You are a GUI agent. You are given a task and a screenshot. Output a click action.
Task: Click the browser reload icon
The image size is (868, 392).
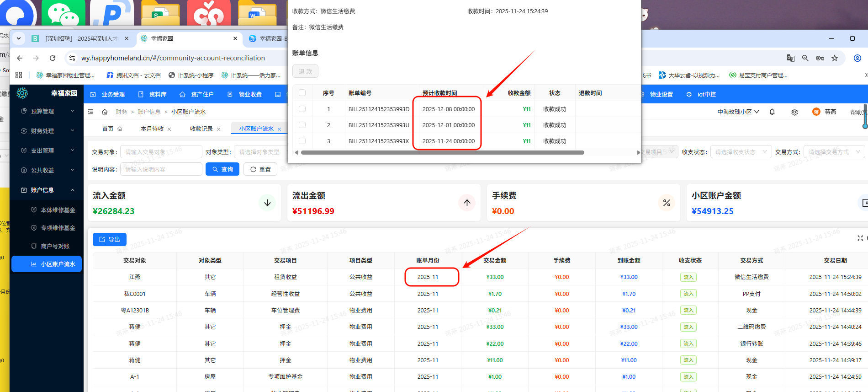pyautogui.click(x=53, y=58)
